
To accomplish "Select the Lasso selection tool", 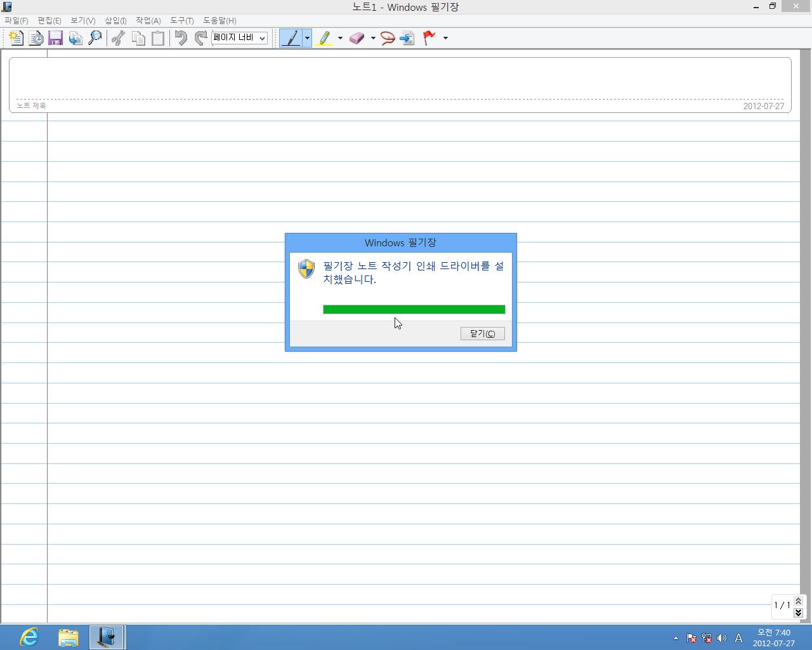I will tap(387, 38).
